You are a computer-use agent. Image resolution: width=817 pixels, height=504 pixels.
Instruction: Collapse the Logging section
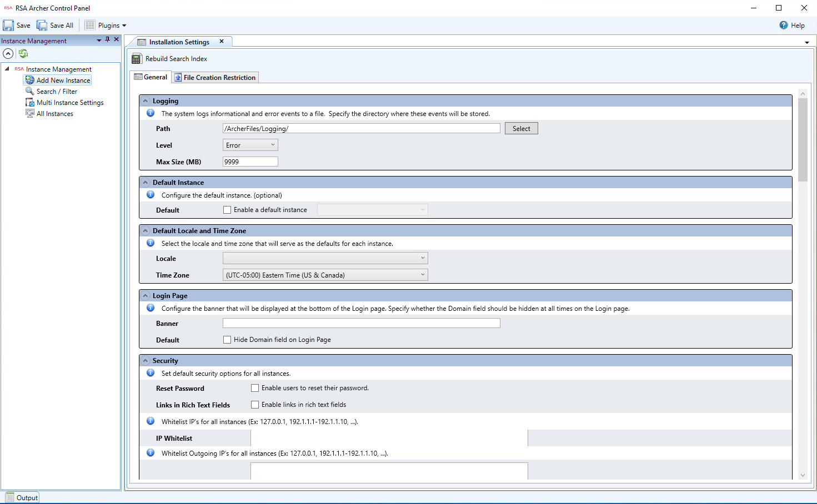point(146,101)
